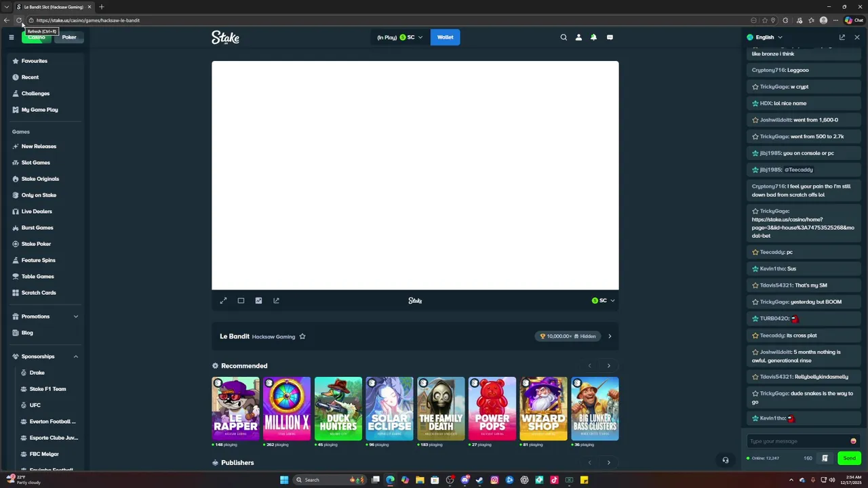
Task: Open The Family Death game thumbnail
Action: 441,409
